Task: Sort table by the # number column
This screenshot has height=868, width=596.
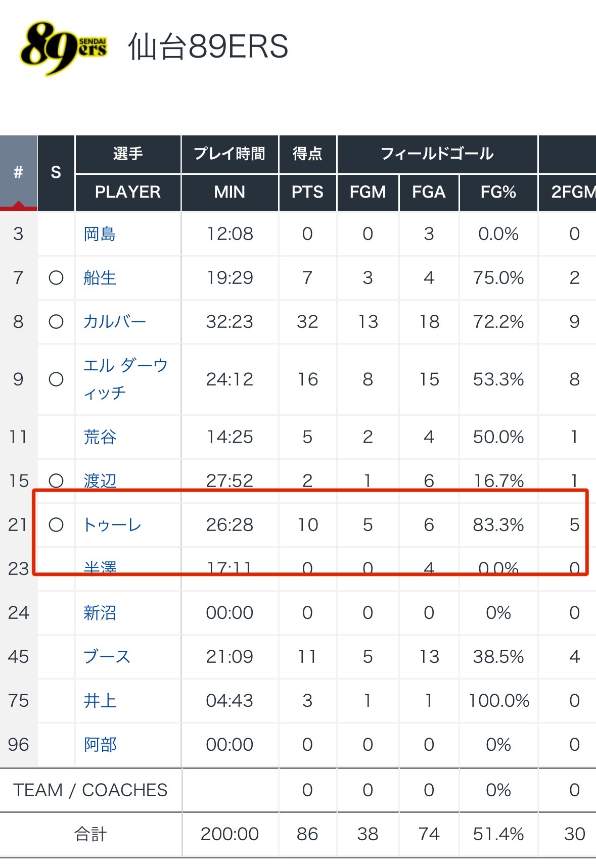Action: pyautogui.click(x=18, y=173)
